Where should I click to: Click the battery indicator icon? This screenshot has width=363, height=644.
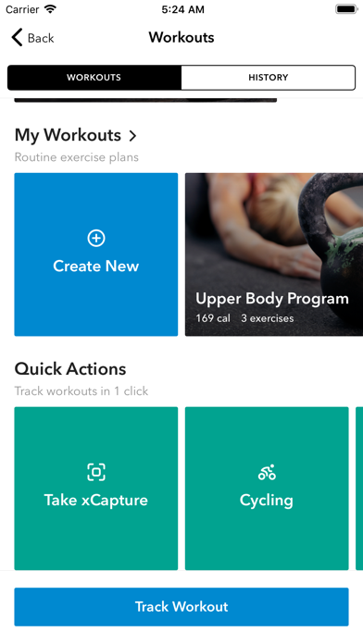click(346, 9)
